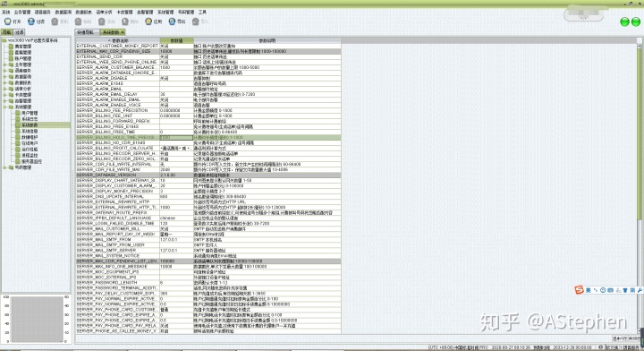Image resolution: width=644 pixels, height=351 pixels.
Task: Expand the 卡类管理 tree node
Action: click(x=4, y=95)
